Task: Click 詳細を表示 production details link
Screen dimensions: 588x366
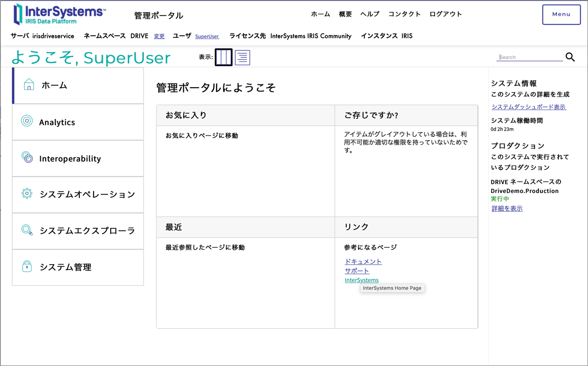Action: coord(507,209)
